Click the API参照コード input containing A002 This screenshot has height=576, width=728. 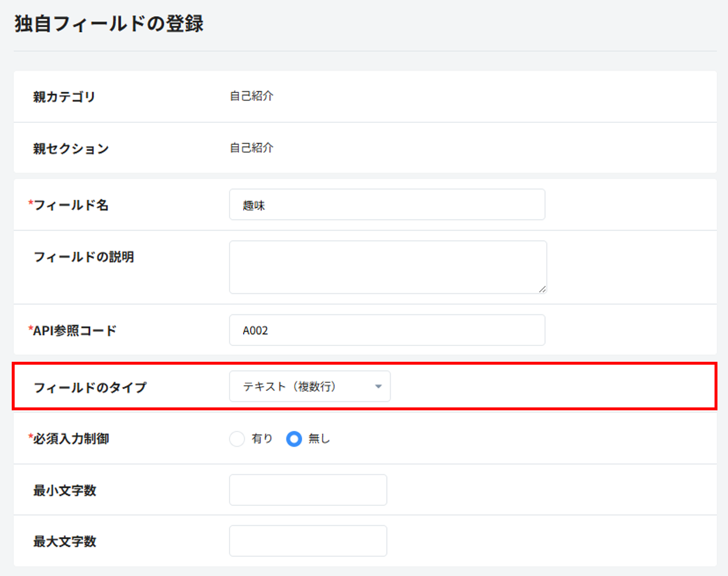click(387, 330)
